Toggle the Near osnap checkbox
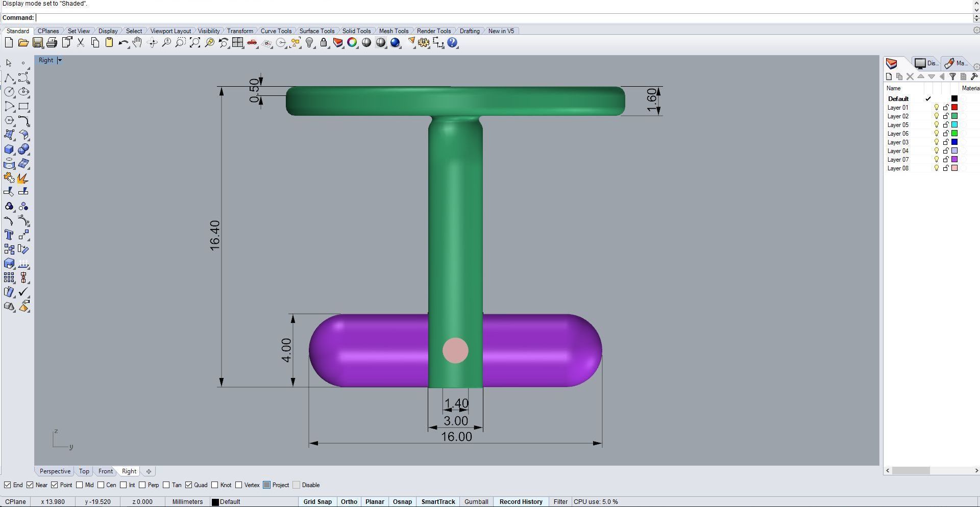Image resolution: width=980 pixels, height=507 pixels. pos(30,485)
